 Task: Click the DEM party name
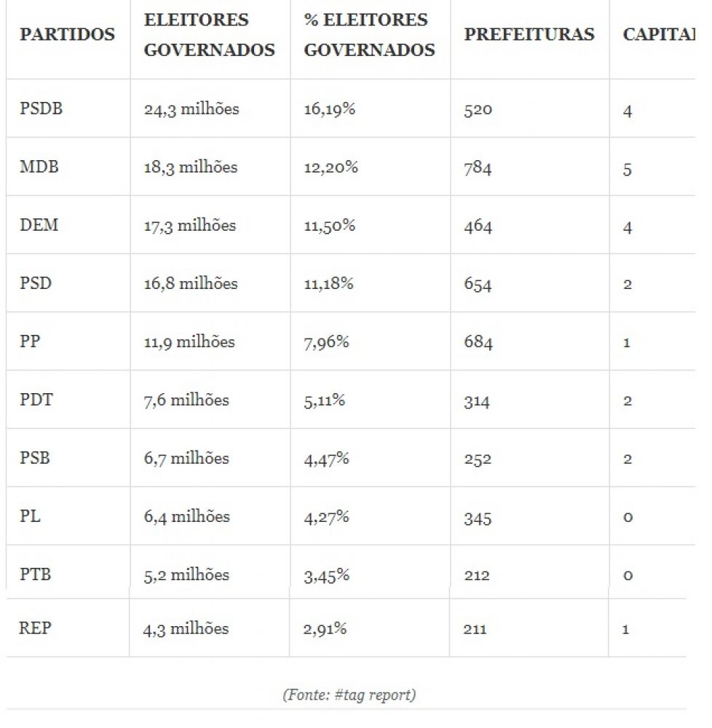point(39,226)
